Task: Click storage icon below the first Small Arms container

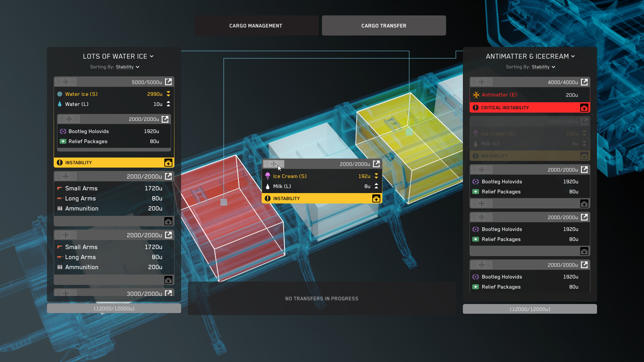Action: pyautogui.click(x=168, y=221)
